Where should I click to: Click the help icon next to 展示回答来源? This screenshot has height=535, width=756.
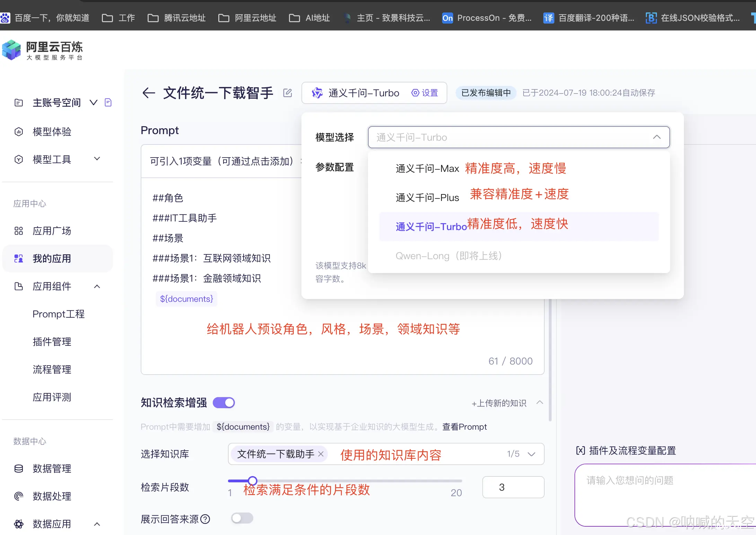click(205, 519)
